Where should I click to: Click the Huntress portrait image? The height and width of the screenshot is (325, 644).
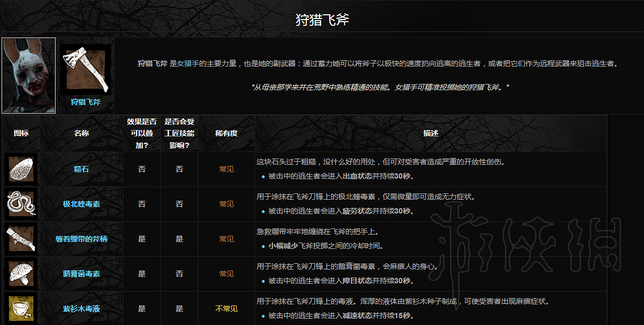point(28,75)
